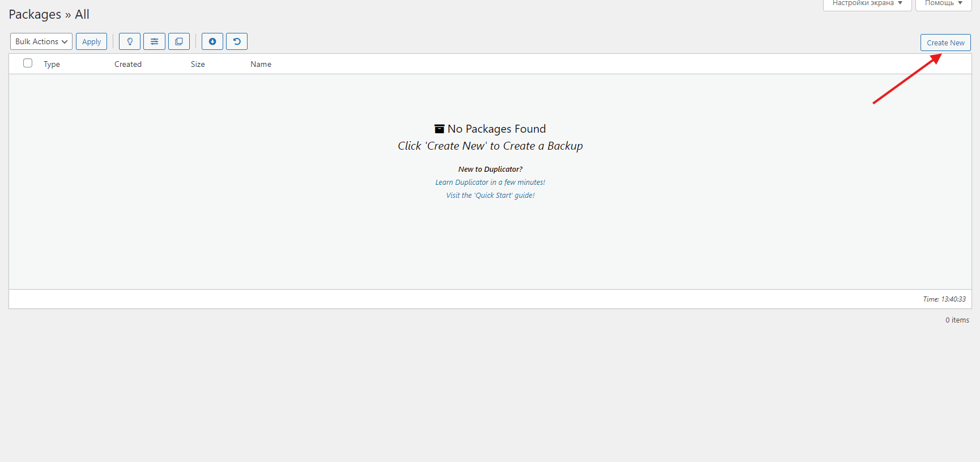Open the 'Quick Start' guide link
The height and width of the screenshot is (462, 980).
pyautogui.click(x=490, y=195)
